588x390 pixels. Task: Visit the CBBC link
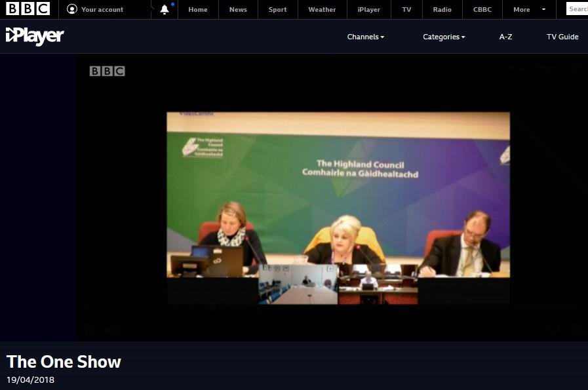pos(482,9)
